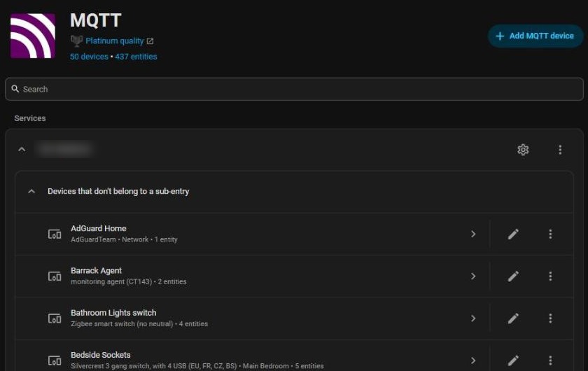The image size is (588, 371).
Task: Open the Barrack Agent three-dot menu
Action: [550, 276]
